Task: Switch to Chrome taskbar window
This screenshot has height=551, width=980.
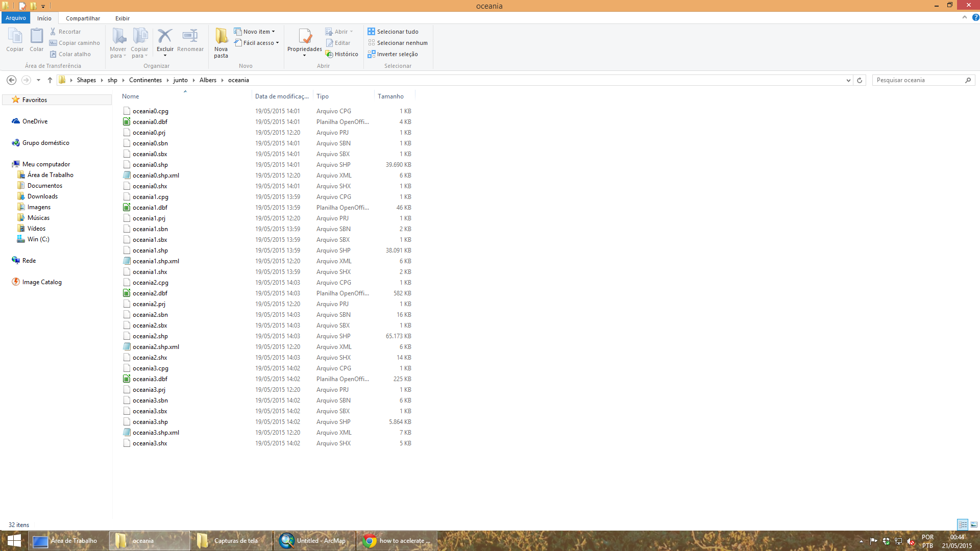Action: pyautogui.click(x=397, y=541)
